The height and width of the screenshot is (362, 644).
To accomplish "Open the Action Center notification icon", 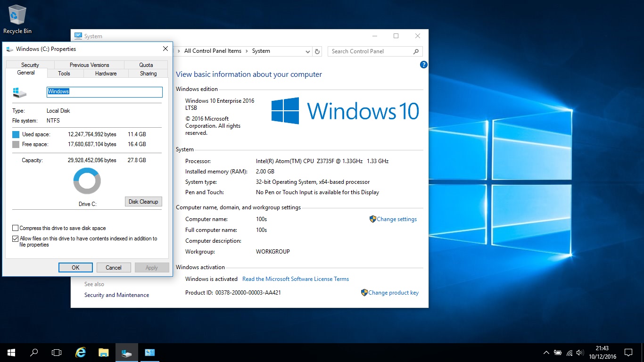I will point(628,353).
